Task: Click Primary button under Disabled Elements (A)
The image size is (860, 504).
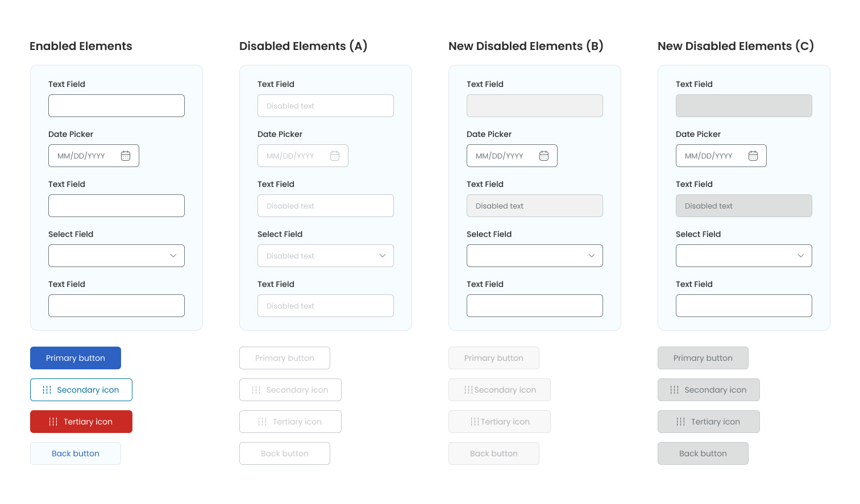Action: pos(285,358)
